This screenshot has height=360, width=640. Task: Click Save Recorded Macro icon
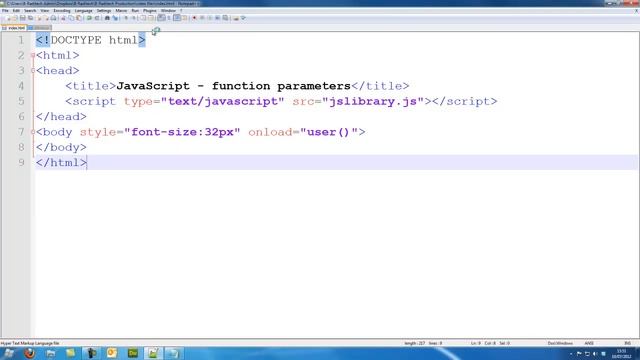(x=226, y=18)
